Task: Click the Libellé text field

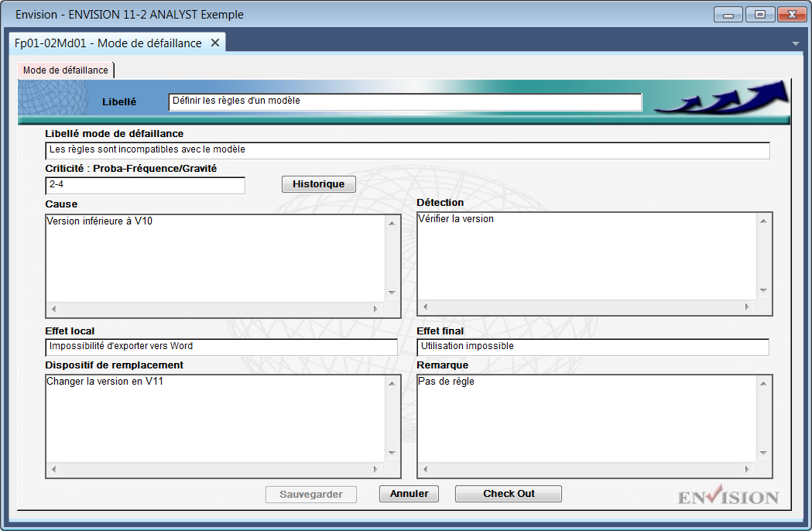Action: [x=405, y=101]
